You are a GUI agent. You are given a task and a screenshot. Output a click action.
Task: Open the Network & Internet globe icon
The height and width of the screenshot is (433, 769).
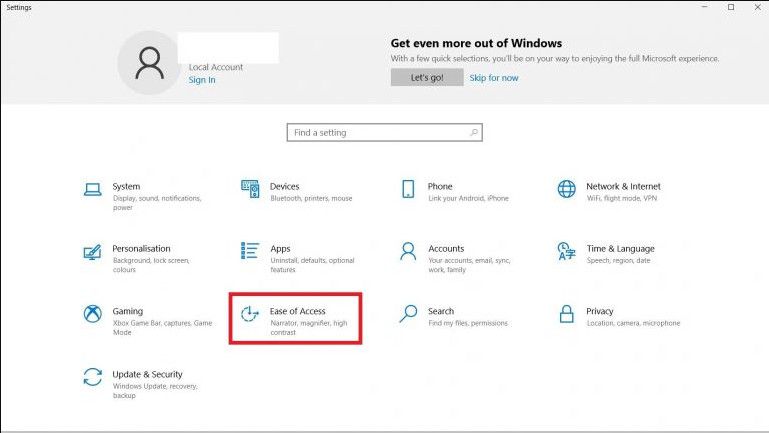coord(566,189)
